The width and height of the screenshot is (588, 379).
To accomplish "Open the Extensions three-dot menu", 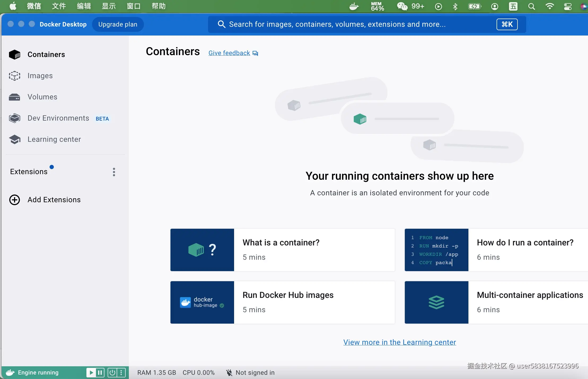I will [x=114, y=172].
